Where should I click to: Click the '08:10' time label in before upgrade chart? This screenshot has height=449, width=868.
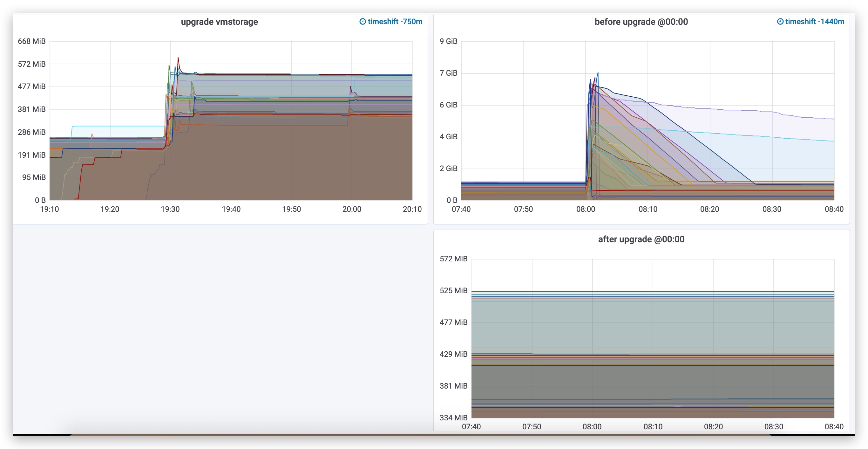click(648, 209)
